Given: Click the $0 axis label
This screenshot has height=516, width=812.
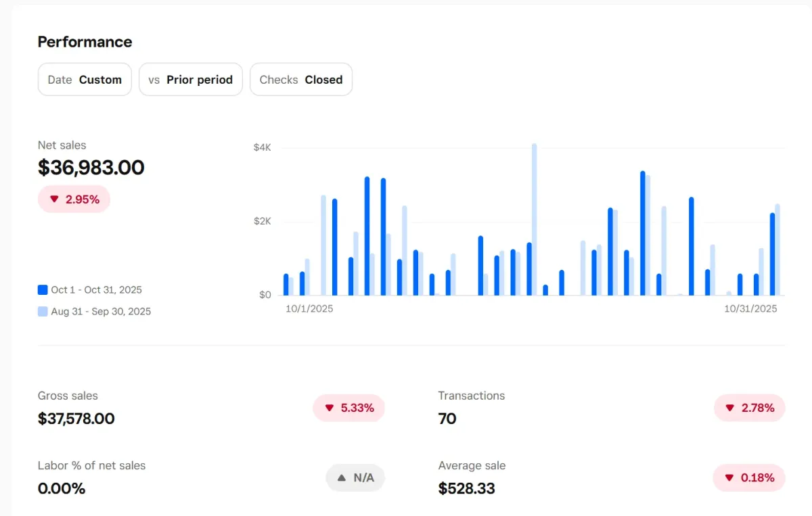Looking at the screenshot, I should [x=265, y=295].
